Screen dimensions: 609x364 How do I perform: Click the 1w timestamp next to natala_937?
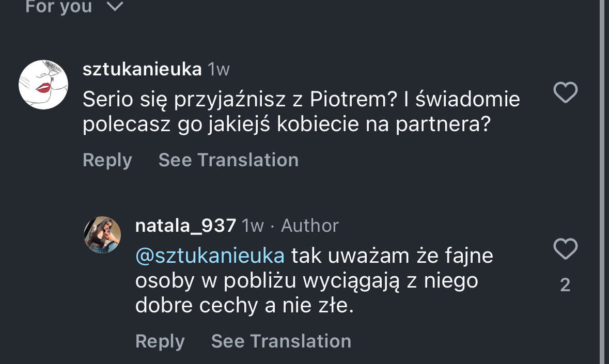(x=253, y=226)
